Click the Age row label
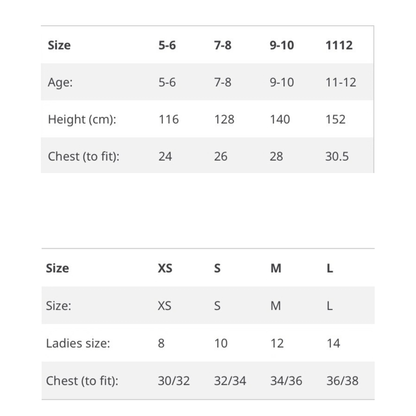This screenshot has width=416, height=416. [x=60, y=82]
